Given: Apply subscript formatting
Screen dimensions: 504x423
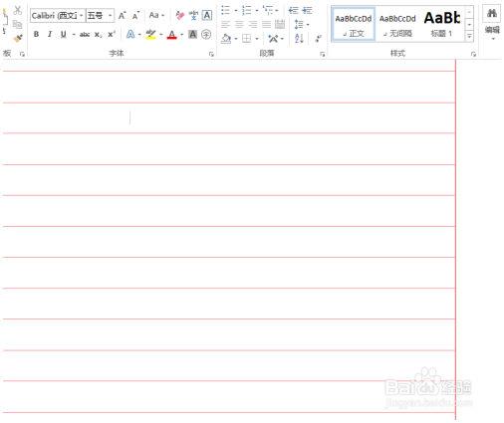Looking at the screenshot, I should 99,35.
